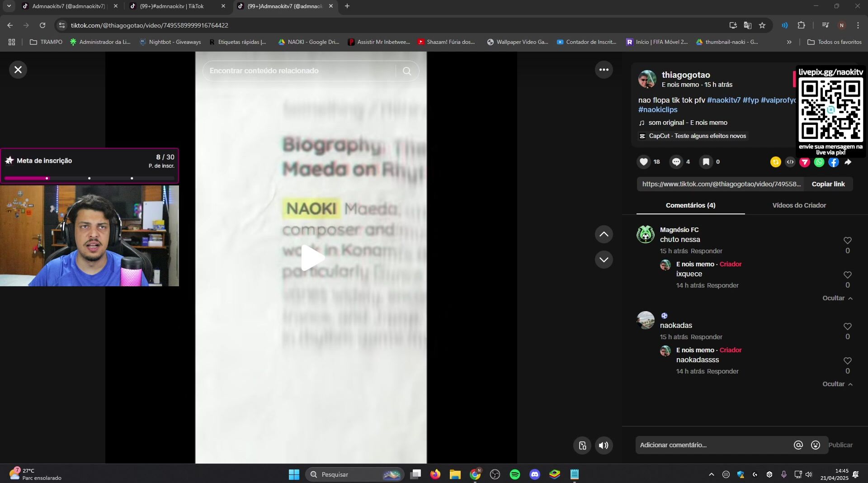868x483 pixels.
Task: Select the Comentários (4) tab
Action: click(x=690, y=205)
